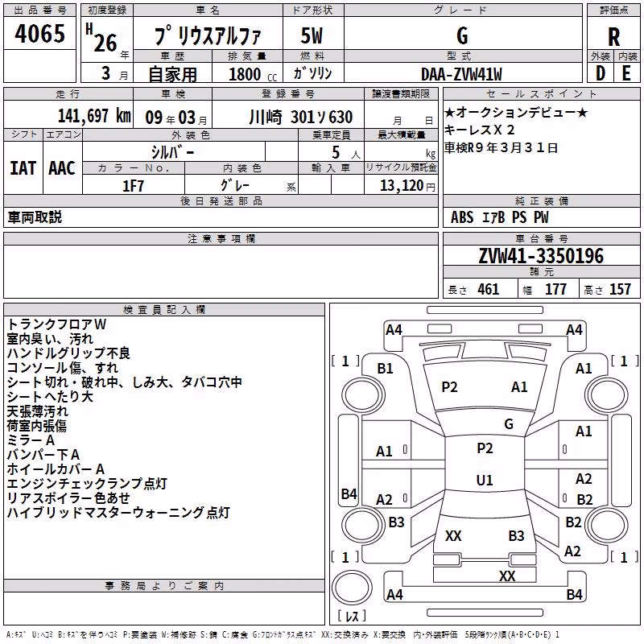Click the width value 177
This screenshot has height=644, width=644.
(x=555, y=290)
